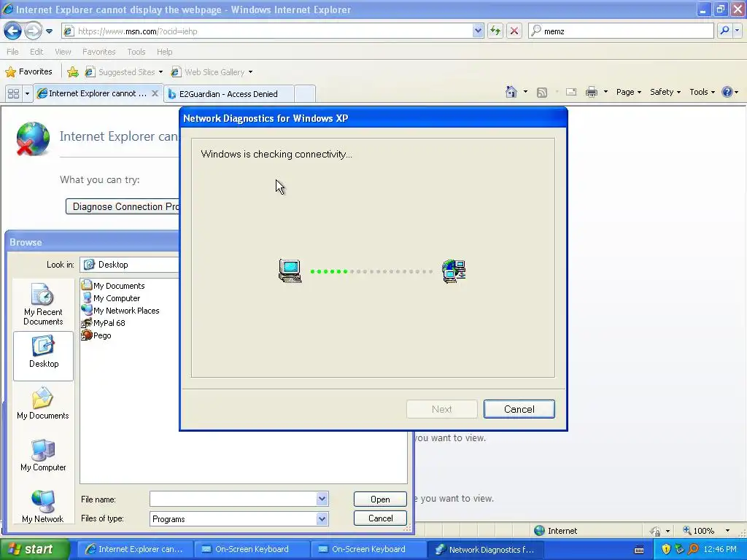Switch to Internet Explorer taskbar button

click(135, 549)
